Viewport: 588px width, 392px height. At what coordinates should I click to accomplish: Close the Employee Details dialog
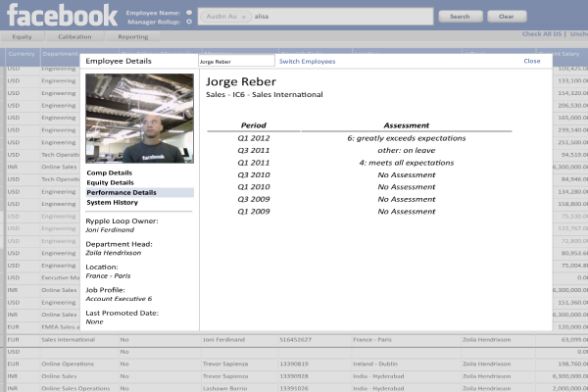point(531,61)
